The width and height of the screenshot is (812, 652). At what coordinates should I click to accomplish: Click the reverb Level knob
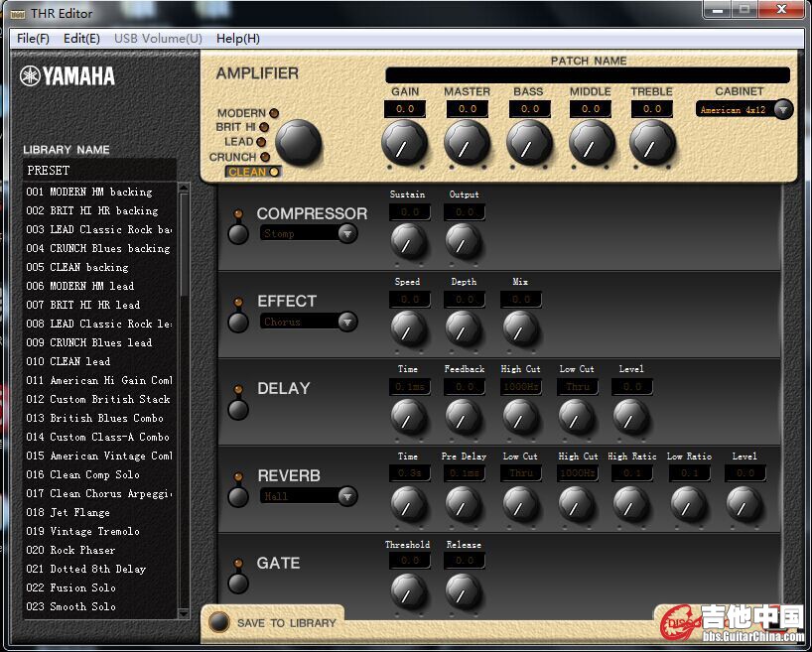pos(744,504)
